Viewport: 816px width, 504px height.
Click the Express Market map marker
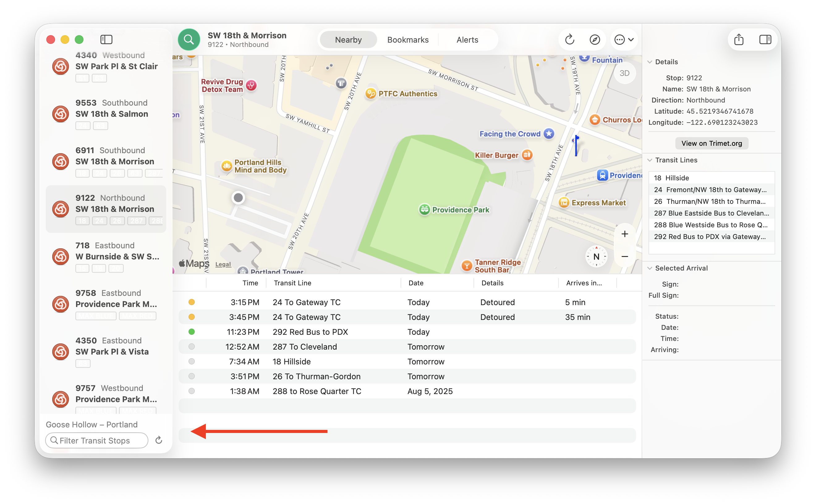tap(563, 203)
